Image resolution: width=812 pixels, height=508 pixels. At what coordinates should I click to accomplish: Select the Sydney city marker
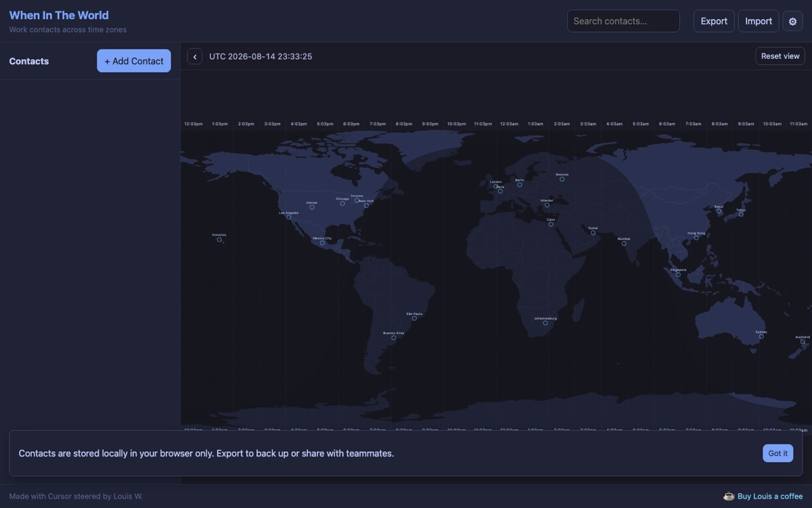click(761, 336)
